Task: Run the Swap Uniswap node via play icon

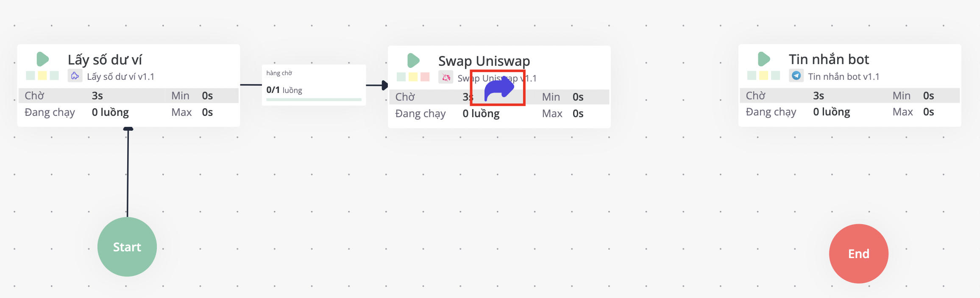Action: [413, 61]
